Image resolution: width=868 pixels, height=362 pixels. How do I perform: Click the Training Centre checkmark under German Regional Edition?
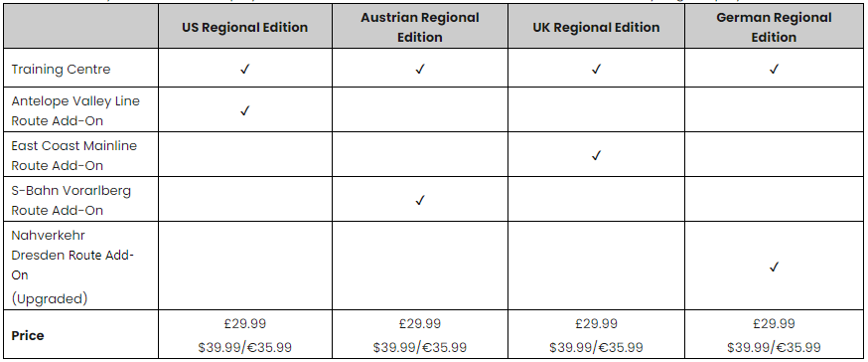pyautogui.click(x=774, y=70)
